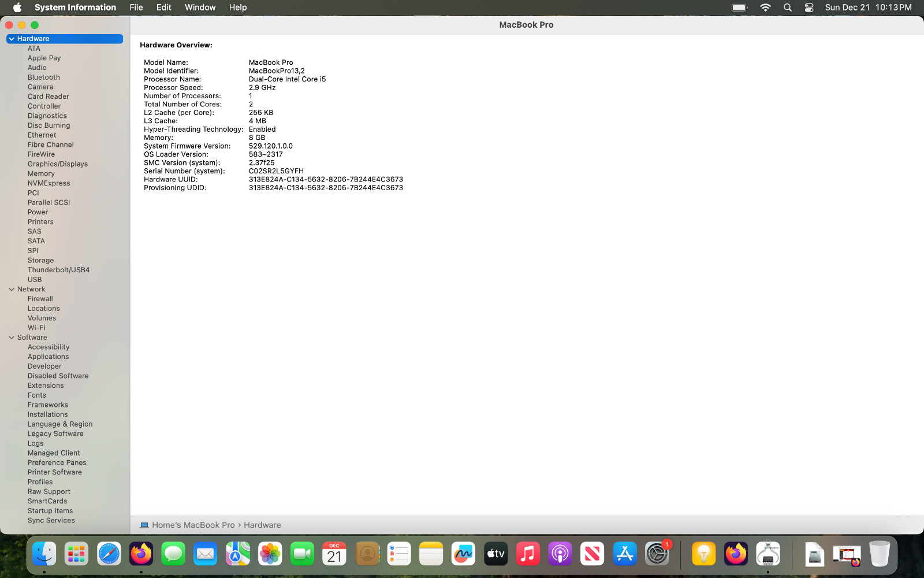Select Wi-Fi under Network
924x578 pixels.
point(36,328)
